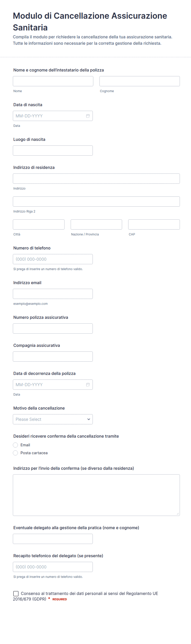Open calendar picker for Data di nascita

88,116
